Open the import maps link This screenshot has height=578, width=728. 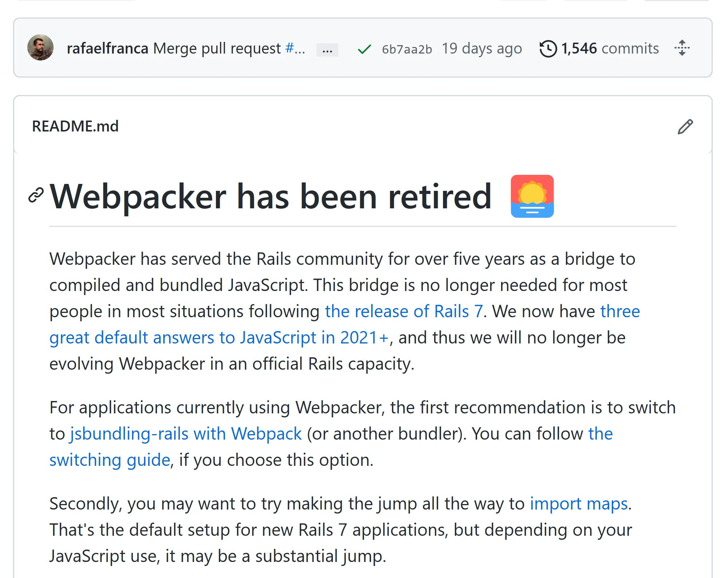coord(579,504)
